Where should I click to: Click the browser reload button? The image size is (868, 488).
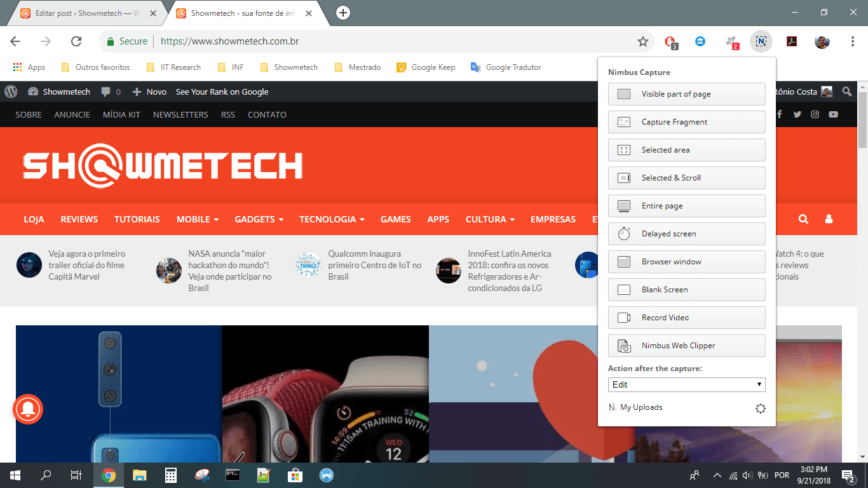(76, 41)
